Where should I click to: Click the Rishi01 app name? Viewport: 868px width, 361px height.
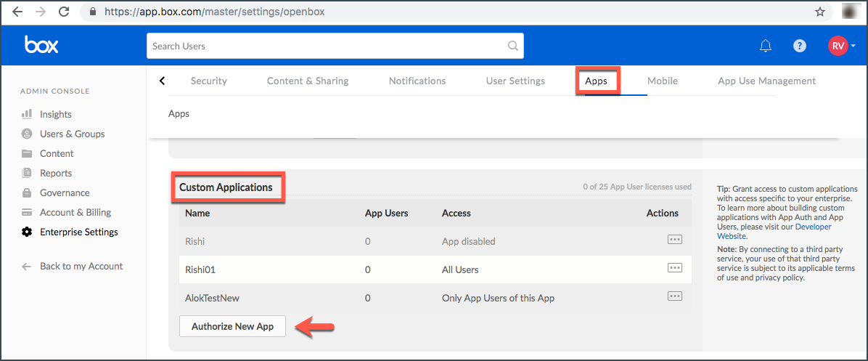pos(200,269)
